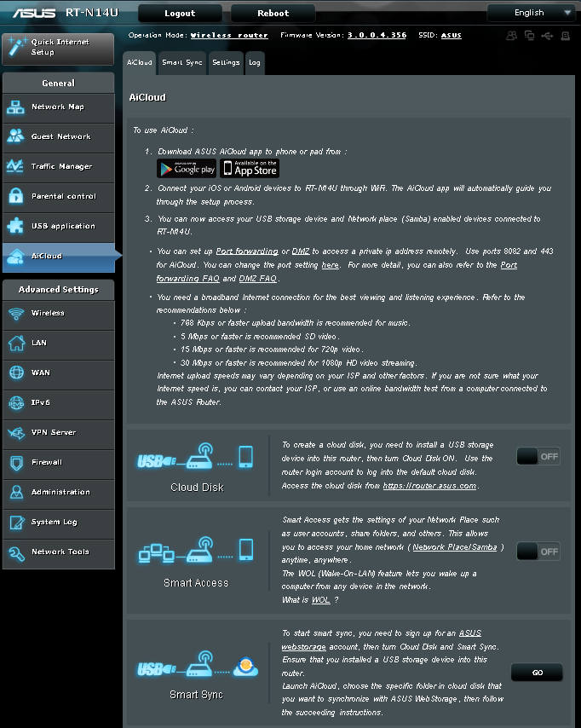Open the https://router.asus.com link
Image resolution: width=581 pixels, height=728 pixels.
[x=429, y=486]
